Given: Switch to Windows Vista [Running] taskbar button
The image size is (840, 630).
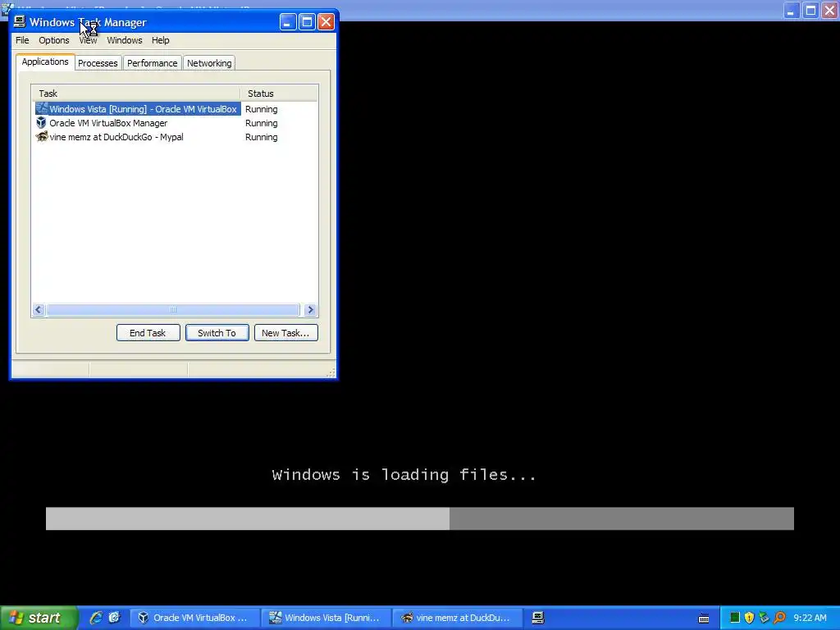Looking at the screenshot, I should pos(326,618).
